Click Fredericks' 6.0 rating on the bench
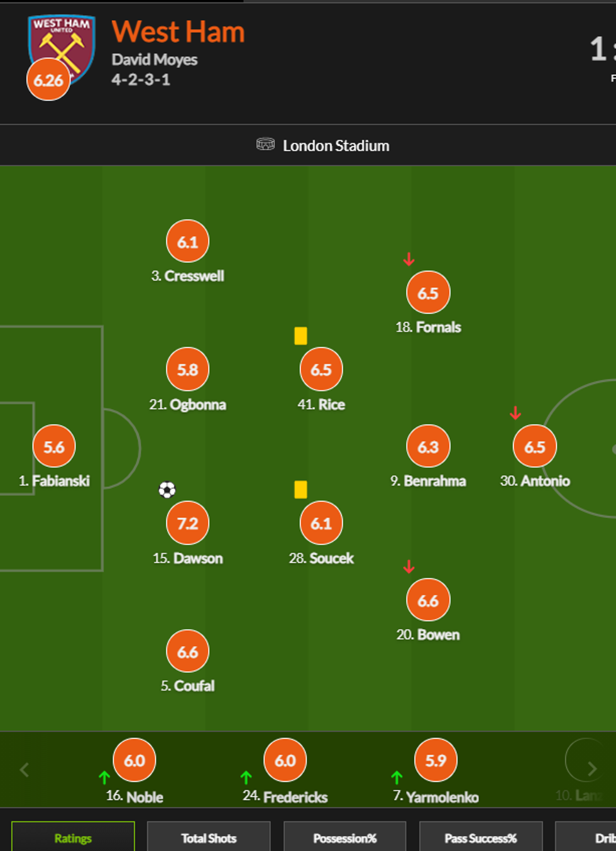The image size is (616, 851). pos(285,760)
